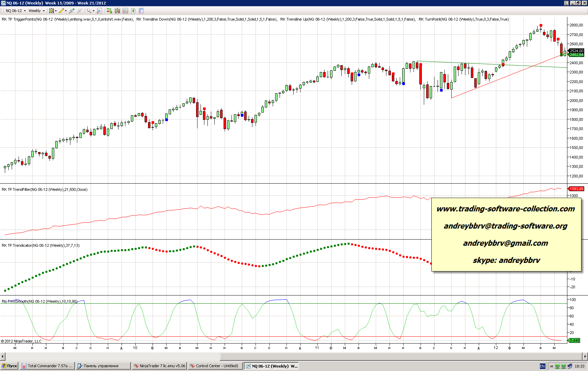Image resolution: width=588 pixels, height=371 pixels.
Task: Switch to Control Center - Untitled1 taskbar item
Action: coord(216,366)
